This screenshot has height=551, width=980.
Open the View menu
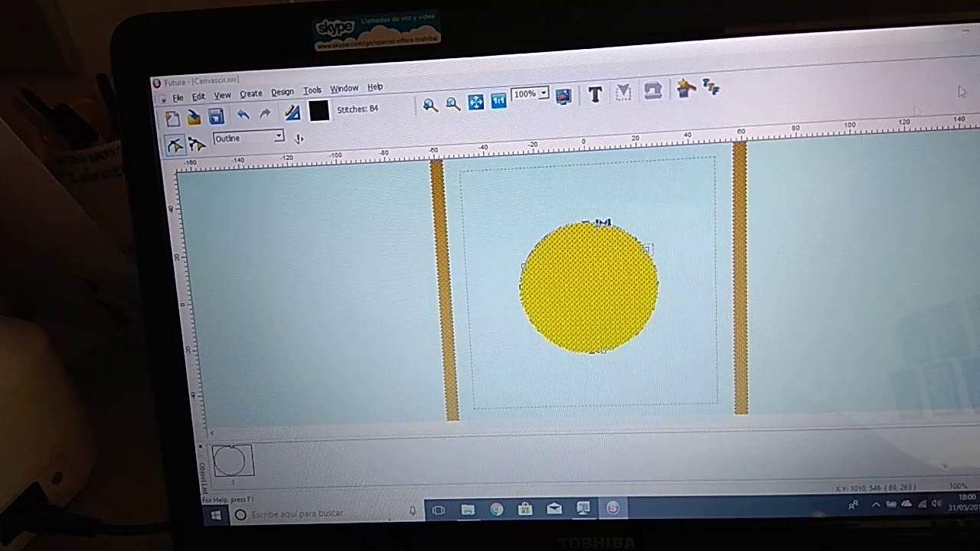[x=222, y=95]
